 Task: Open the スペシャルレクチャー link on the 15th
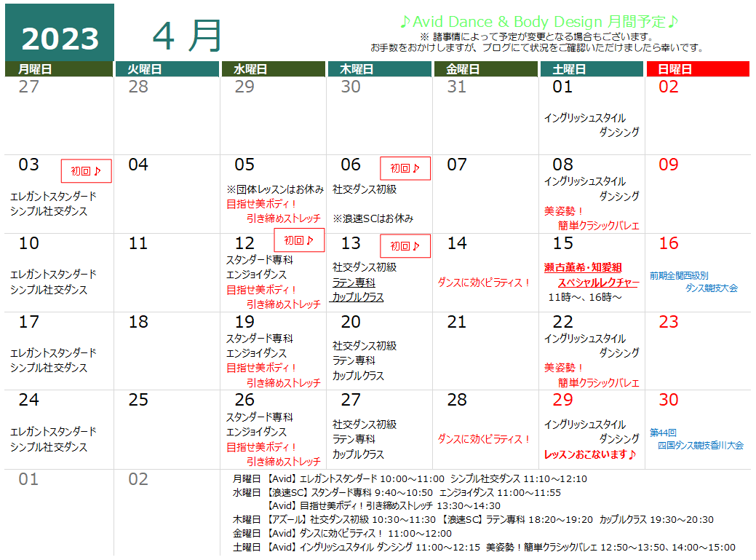598,283
